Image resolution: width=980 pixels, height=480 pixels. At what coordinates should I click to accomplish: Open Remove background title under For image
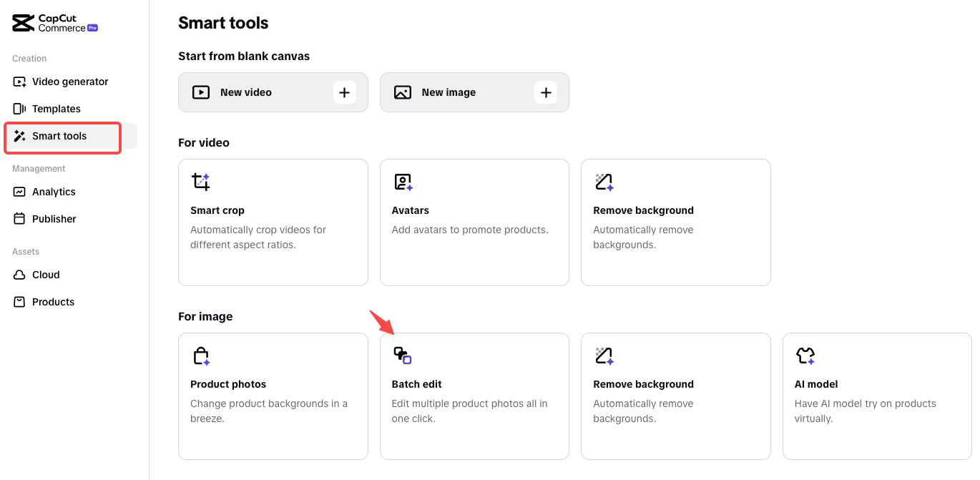click(643, 384)
